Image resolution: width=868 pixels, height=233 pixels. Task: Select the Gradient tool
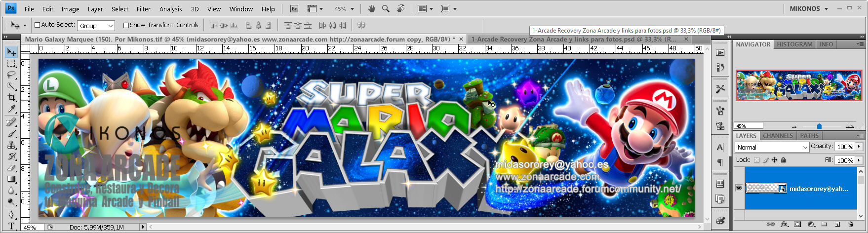[11, 179]
